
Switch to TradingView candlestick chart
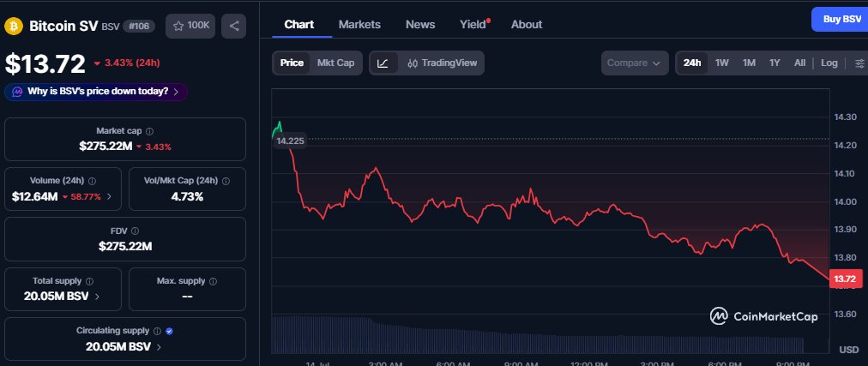pos(442,63)
